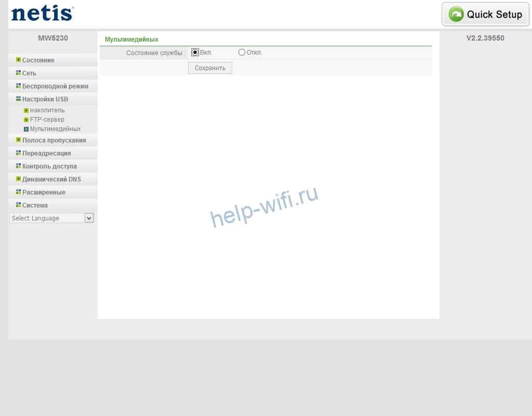Open the накопитель submenu item
The image size is (532, 416).
[47, 110]
